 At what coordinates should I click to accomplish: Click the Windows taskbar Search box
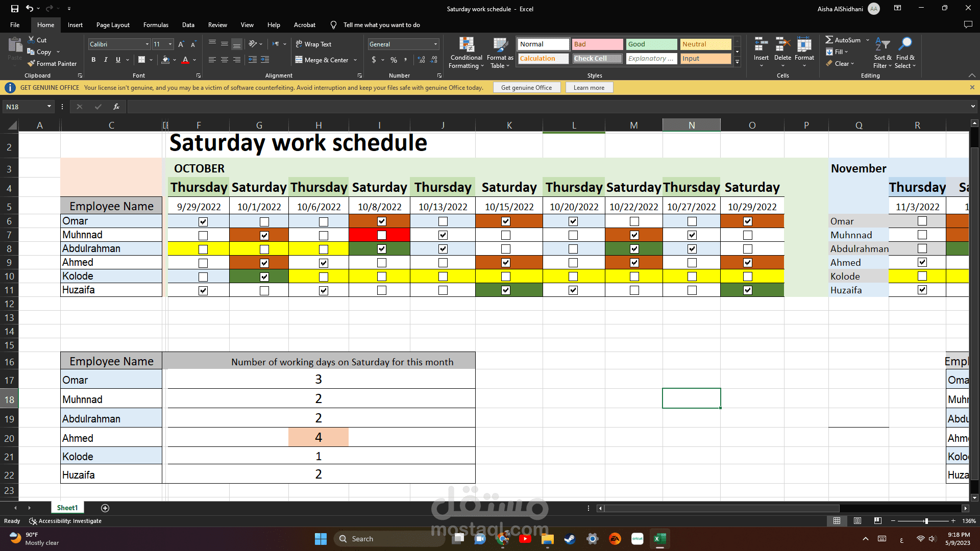[x=389, y=539]
